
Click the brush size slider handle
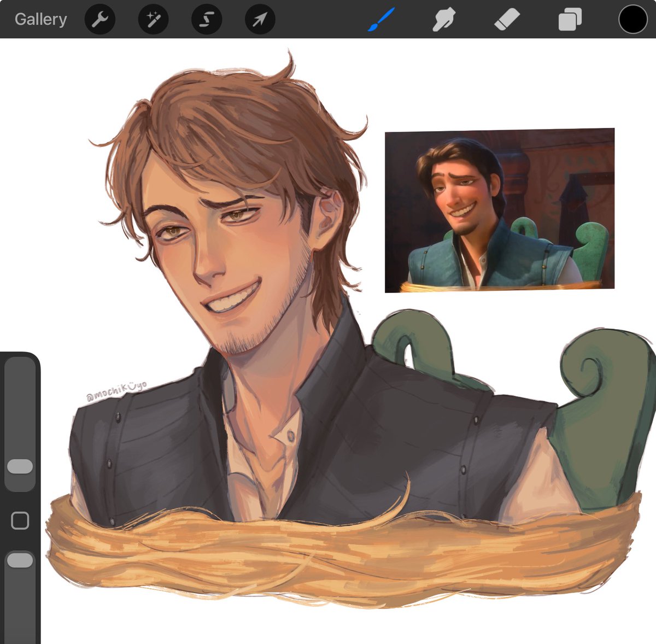coord(20,466)
